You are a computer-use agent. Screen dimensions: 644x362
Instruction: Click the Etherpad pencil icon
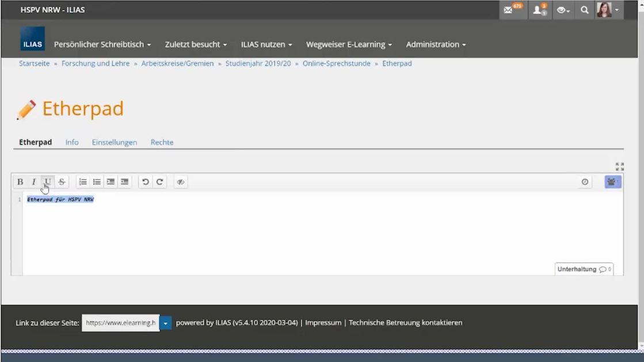pos(26,110)
